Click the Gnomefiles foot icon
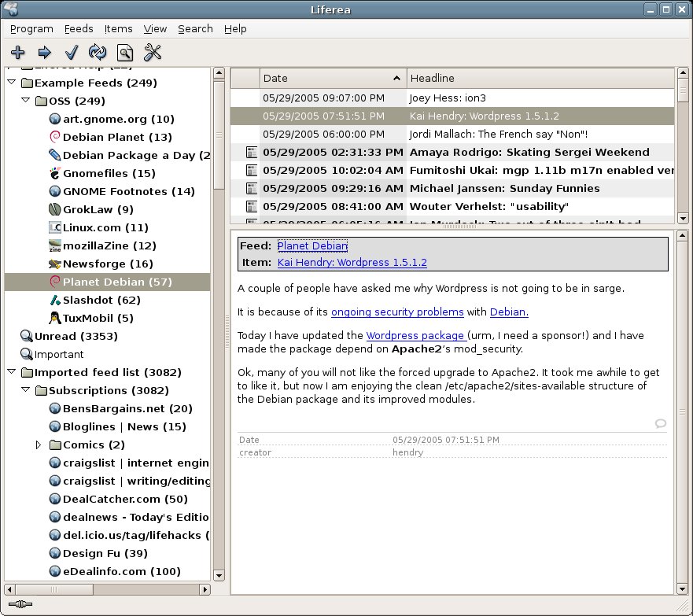Viewport: 693px width, 616px height. [55, 173]
